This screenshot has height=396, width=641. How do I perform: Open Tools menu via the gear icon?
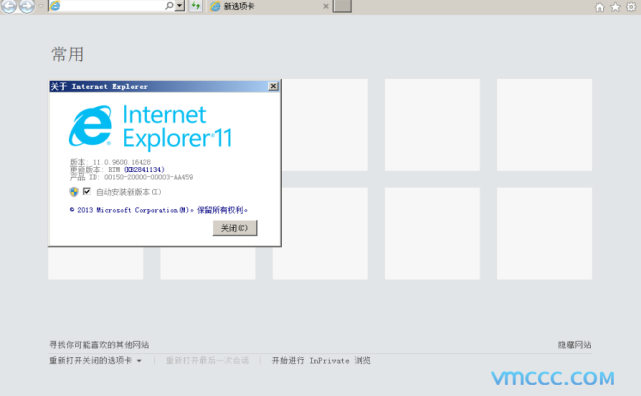coord(632,7)
